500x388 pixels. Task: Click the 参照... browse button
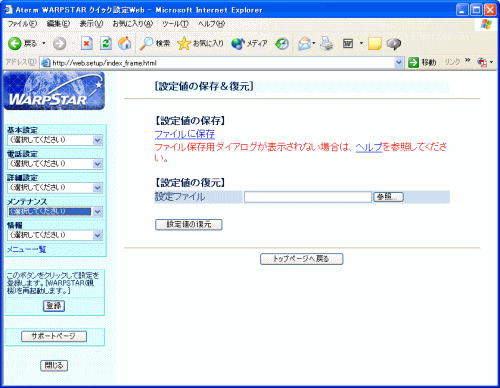pos(388,197)
